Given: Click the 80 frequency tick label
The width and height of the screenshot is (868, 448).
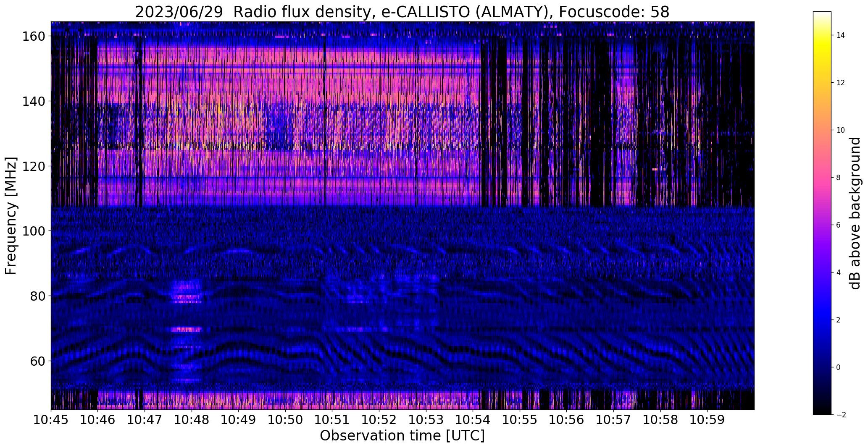Looking at the screenshot, I should point(37,296).
